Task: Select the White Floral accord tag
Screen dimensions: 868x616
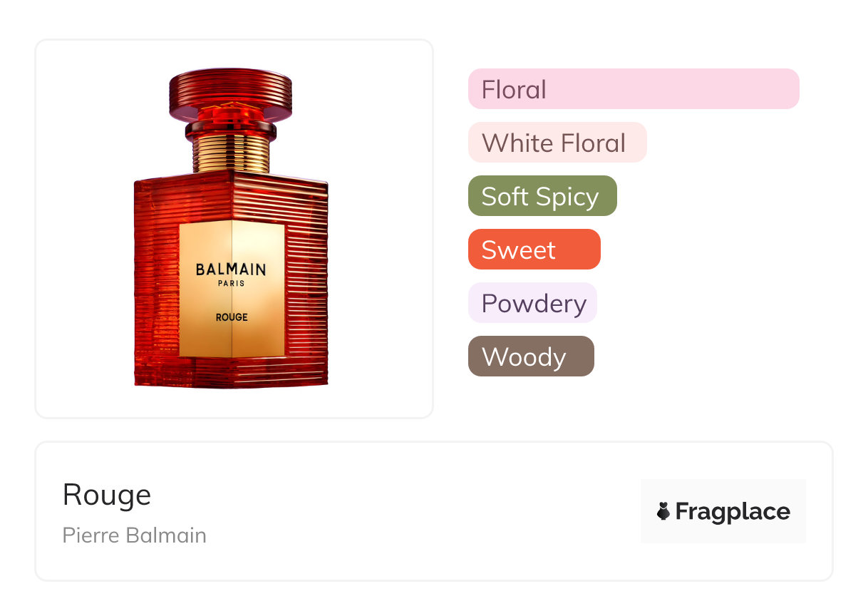Action: click(x=557, y=143)
